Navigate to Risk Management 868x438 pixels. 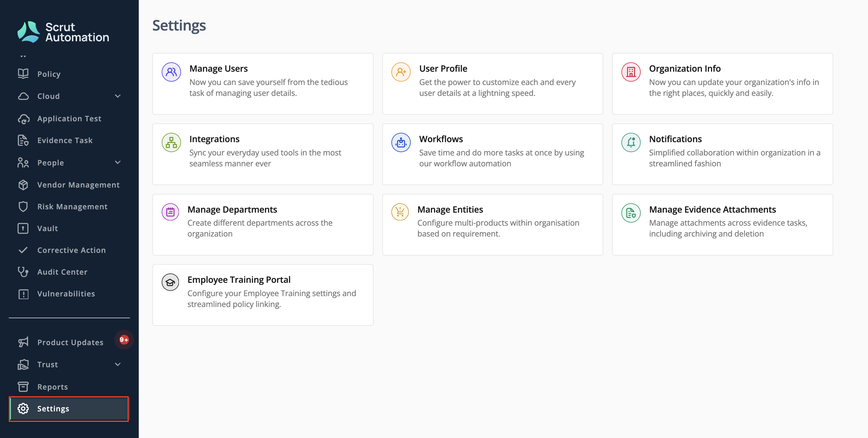coord(73,207)
